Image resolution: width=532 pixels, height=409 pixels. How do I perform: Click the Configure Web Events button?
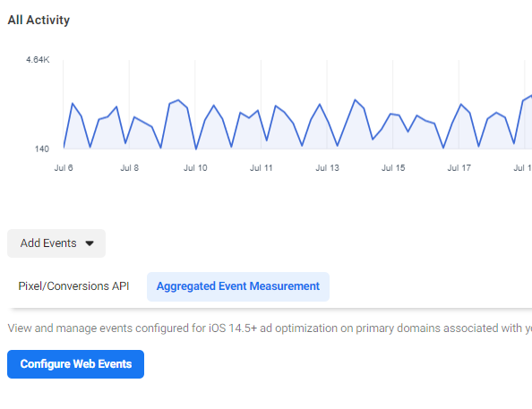[75, 364]
